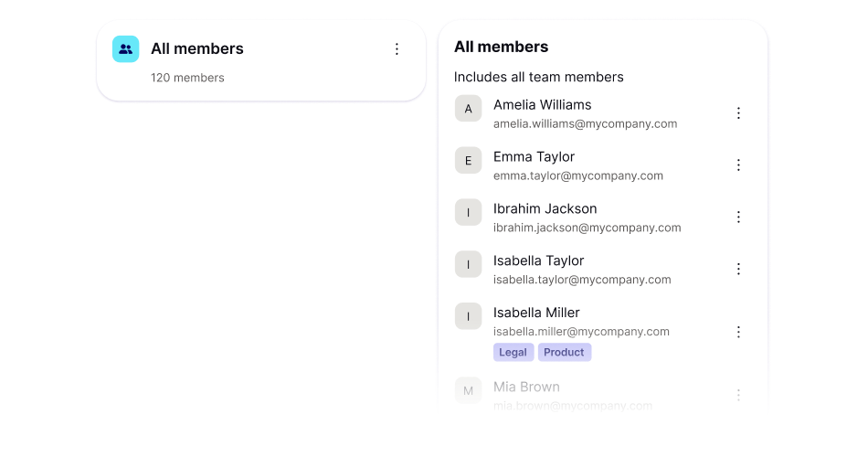Click the email ibrahim.jackson@mycompany.com
The width and height of the screenshot is (868, 457).
(x=587, y=228)
